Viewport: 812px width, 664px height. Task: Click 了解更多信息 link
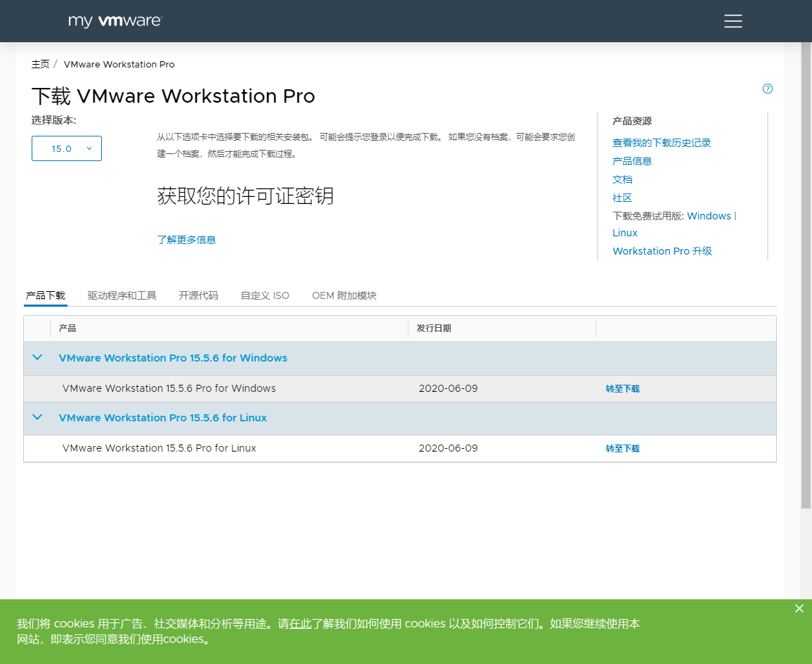point(186,240)
